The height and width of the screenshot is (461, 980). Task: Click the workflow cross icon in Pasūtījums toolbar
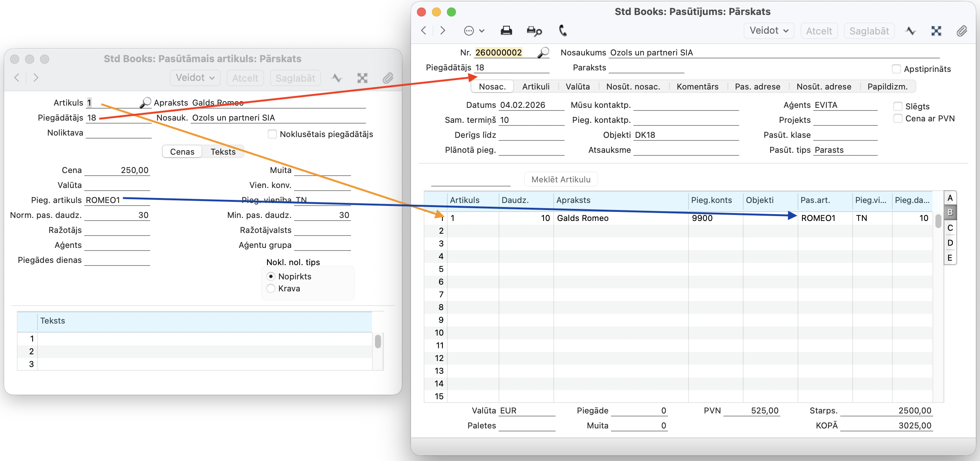pyautogui.click(x=936, y=31)
